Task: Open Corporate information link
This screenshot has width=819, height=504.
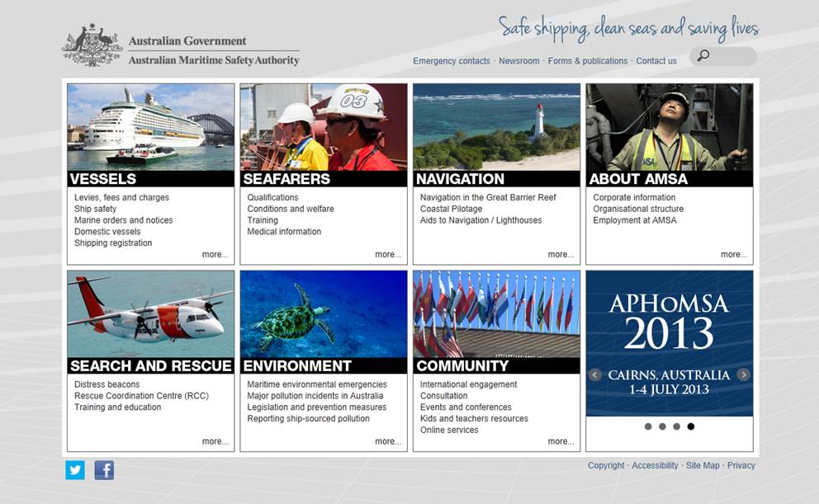Action: coord(634,198)
